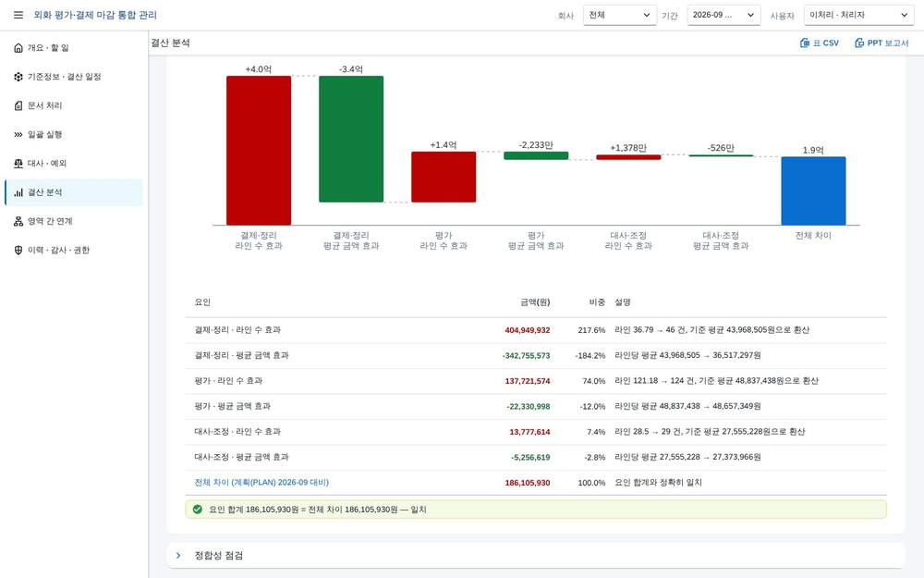Viewport: 924px width, 578px height.
Task: Click the 217.6% share value
Action: tap(591, 330)
